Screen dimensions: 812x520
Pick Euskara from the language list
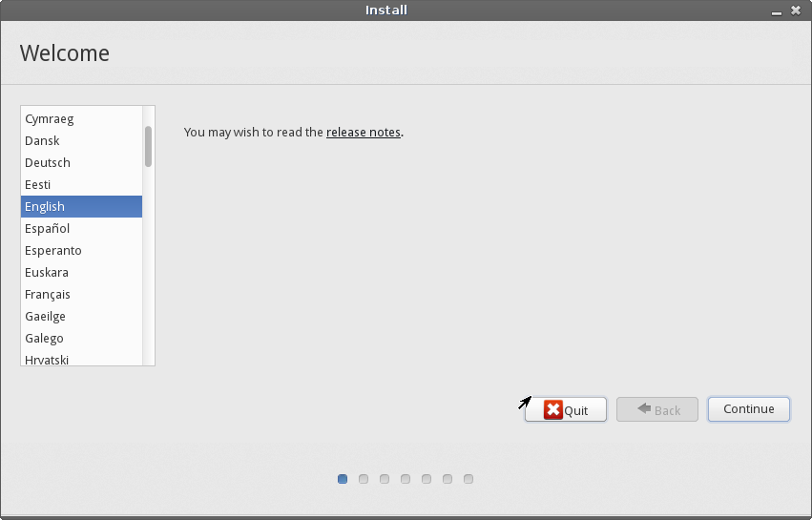point(81,273)
